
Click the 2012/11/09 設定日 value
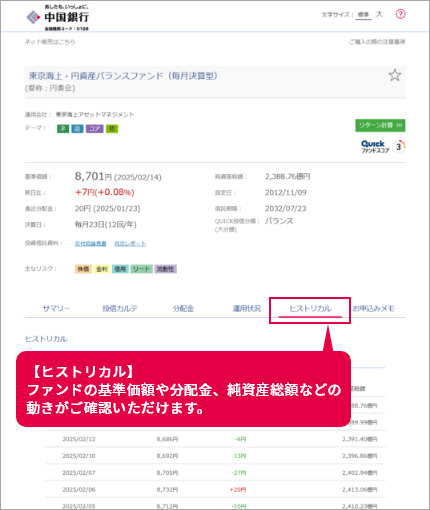pyautogui.click(x=286, y=193)
